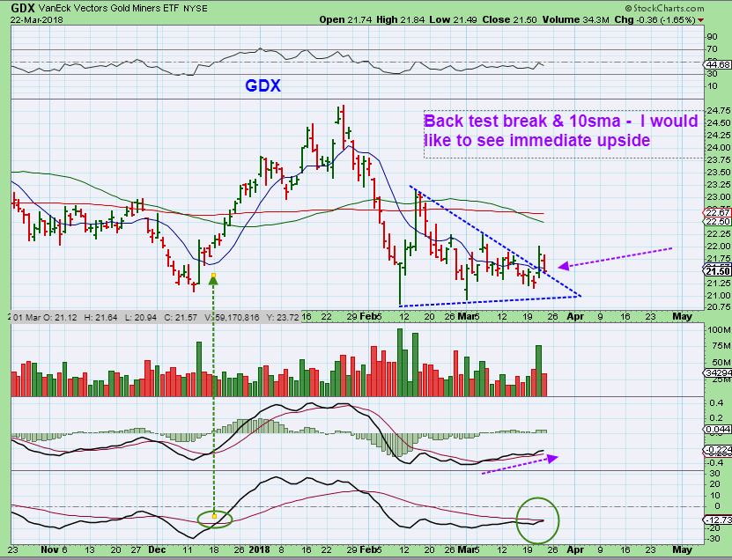
Task: Click the 'High 21.84' header value
Action: pyautogui.click(x=402, y=19)
